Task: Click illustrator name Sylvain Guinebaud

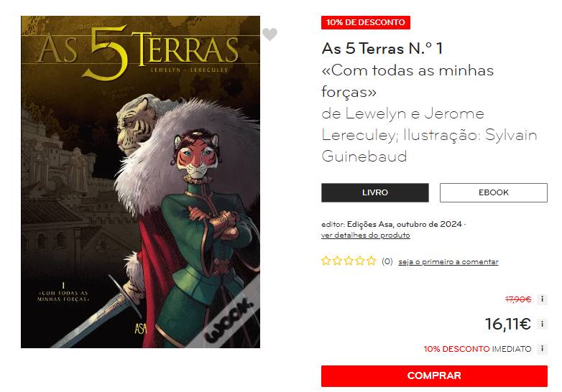Action: [x=429, y=146]
